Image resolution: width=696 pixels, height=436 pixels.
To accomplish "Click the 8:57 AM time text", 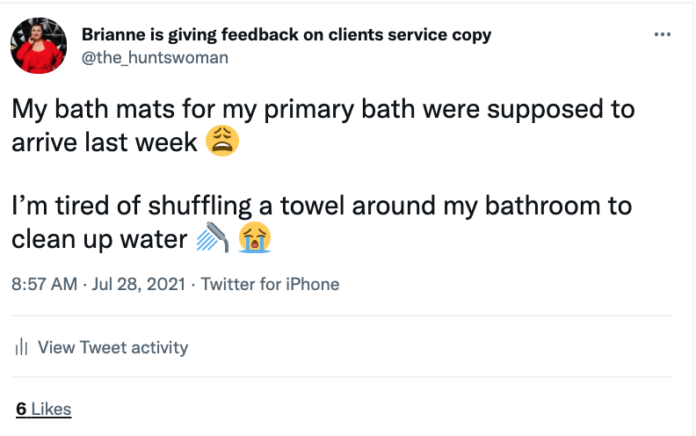I will [44, 284].
